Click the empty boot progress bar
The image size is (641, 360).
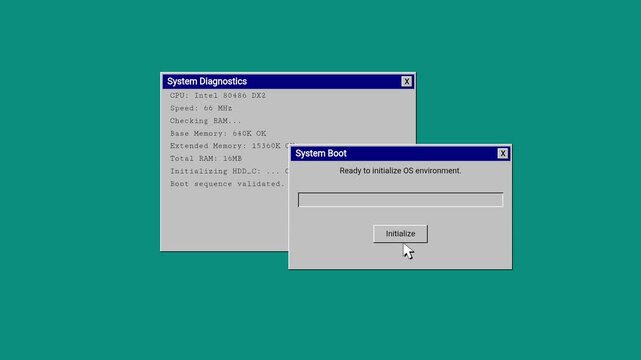(x=400, y=200)
